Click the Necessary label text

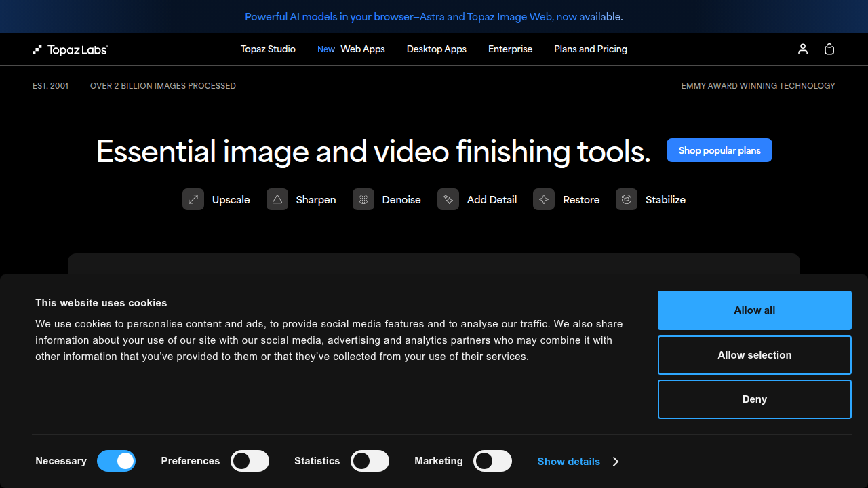[x=61, y=461]
